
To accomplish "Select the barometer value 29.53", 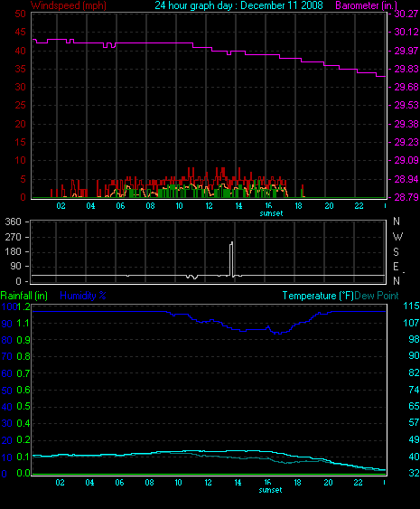I will (x=406, y=105).
